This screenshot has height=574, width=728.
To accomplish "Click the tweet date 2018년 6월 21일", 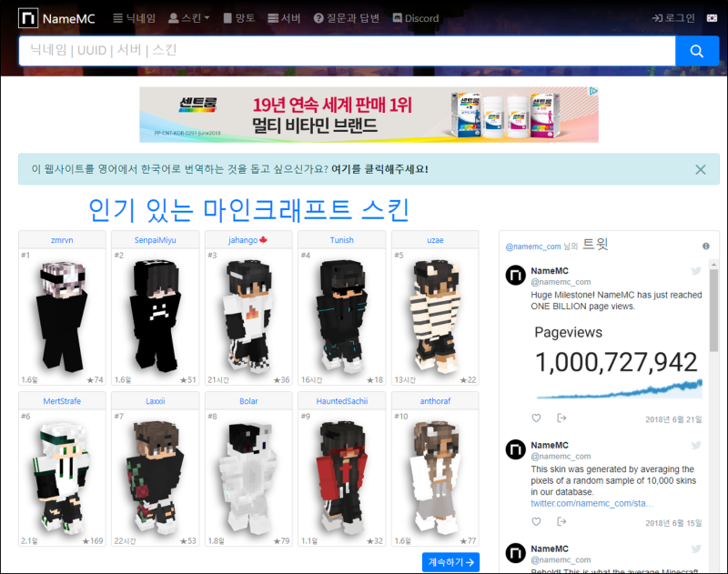I will point(673,419).
